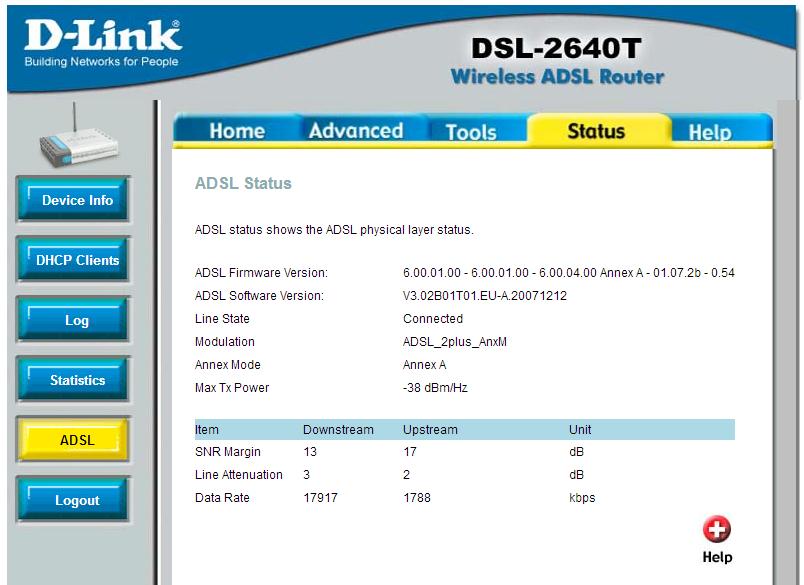
Task: Click the red Help plus icon
Action: [717, 529]
